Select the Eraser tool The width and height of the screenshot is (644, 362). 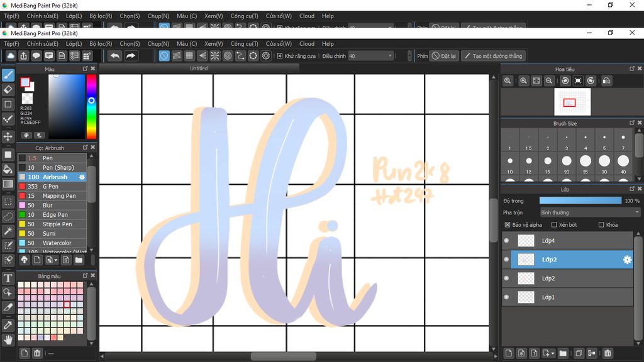click(x=8, y=89)
